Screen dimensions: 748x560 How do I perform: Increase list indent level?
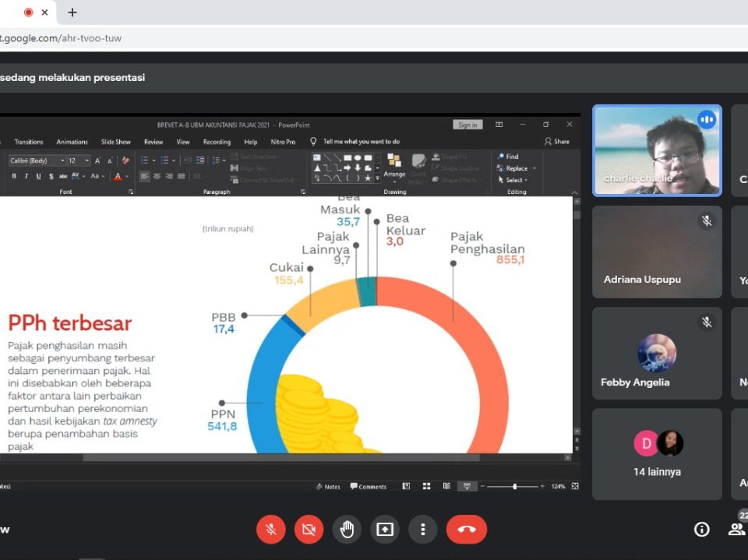[x=200, y=160]
